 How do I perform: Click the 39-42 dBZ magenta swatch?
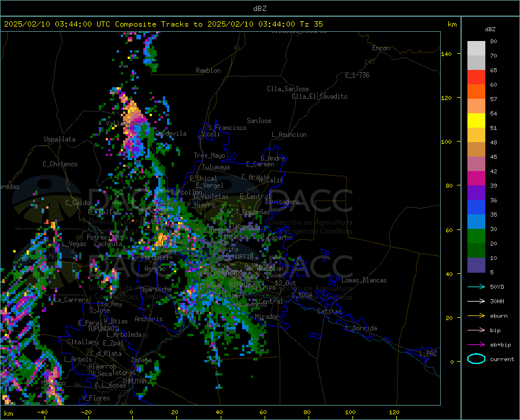coord(476,179)
